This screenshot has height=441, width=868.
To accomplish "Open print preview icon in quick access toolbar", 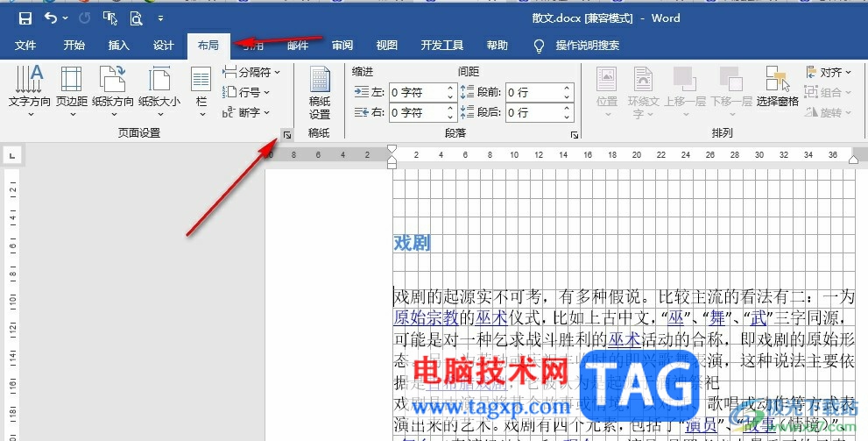I will tap(136, 18).
